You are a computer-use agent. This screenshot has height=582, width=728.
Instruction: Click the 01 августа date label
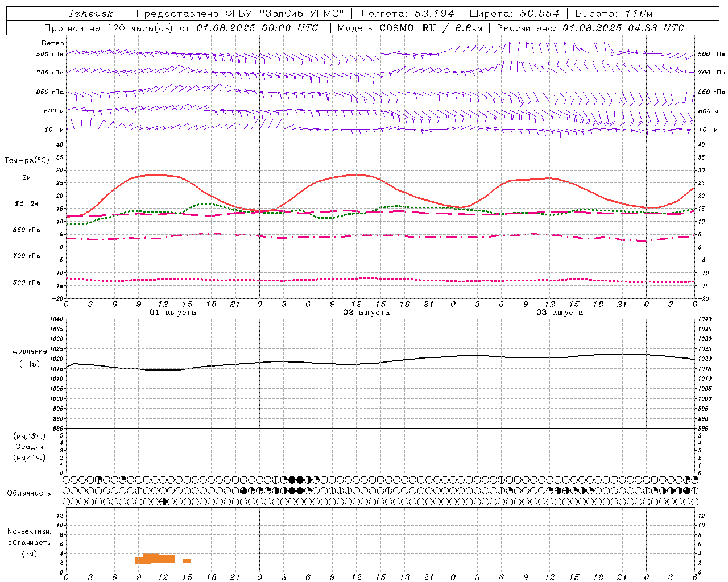point(173,313)
